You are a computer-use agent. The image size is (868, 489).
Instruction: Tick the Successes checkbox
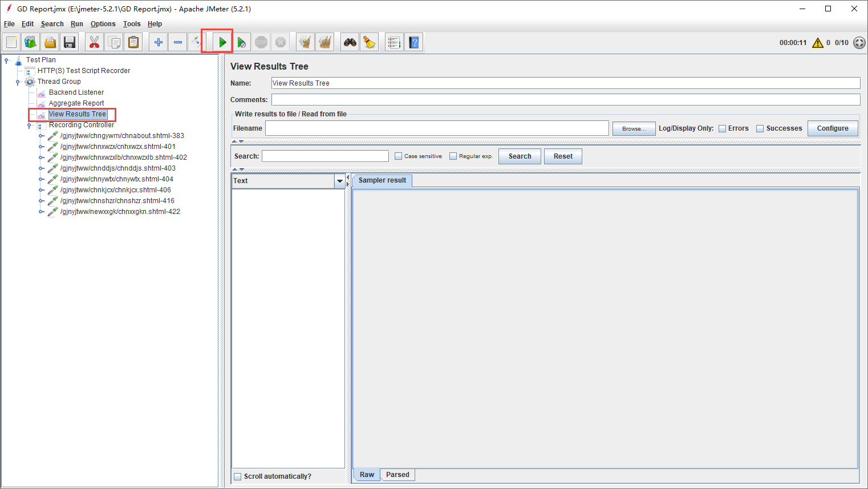[x=760, y=128]
